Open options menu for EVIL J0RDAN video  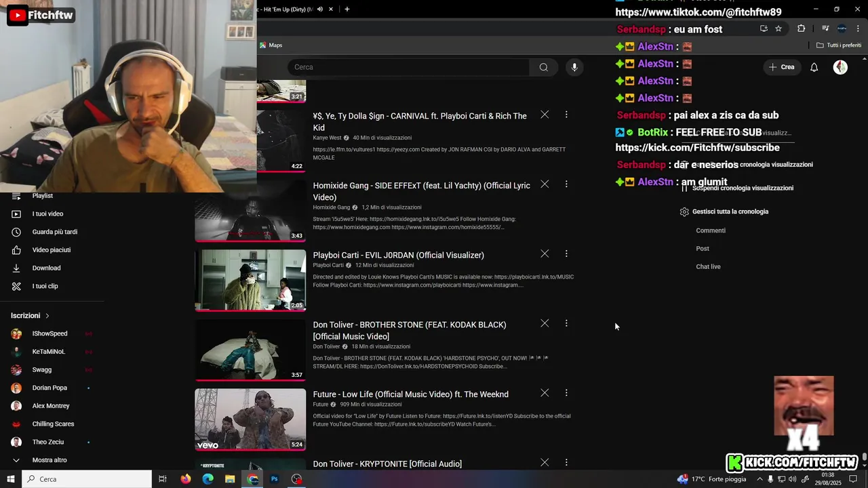point(566,253)
